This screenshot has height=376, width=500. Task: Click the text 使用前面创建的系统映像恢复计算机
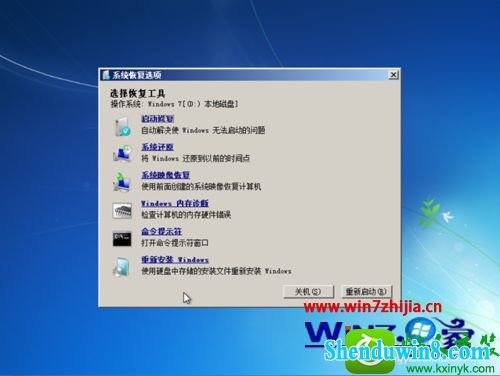(x=201, y=186)
